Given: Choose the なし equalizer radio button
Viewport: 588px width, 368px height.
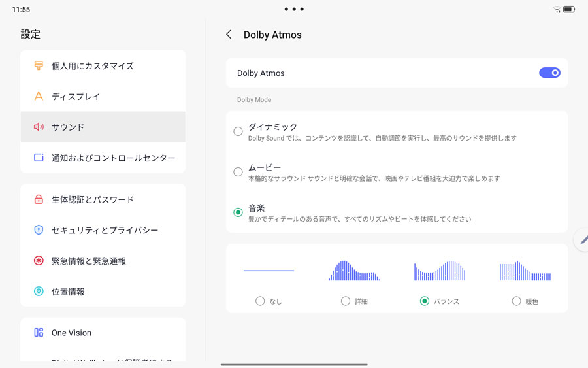Looking at the screenshot, I should pyautogui.click(x=260, y=301).
